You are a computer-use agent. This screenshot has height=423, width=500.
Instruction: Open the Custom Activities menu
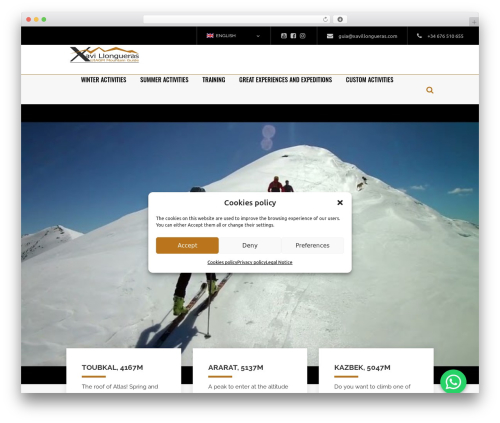(x=369, y=80)
